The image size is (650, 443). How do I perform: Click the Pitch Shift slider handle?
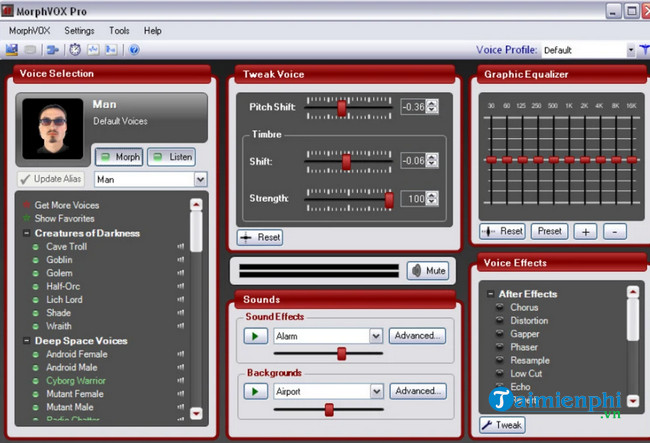[x=342, y=108]
